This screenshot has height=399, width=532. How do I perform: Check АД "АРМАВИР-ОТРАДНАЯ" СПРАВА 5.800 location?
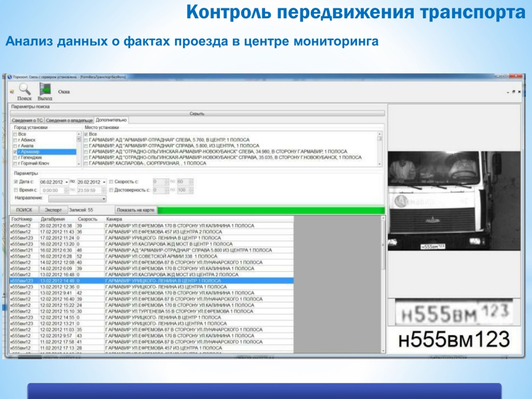[86, 146]
